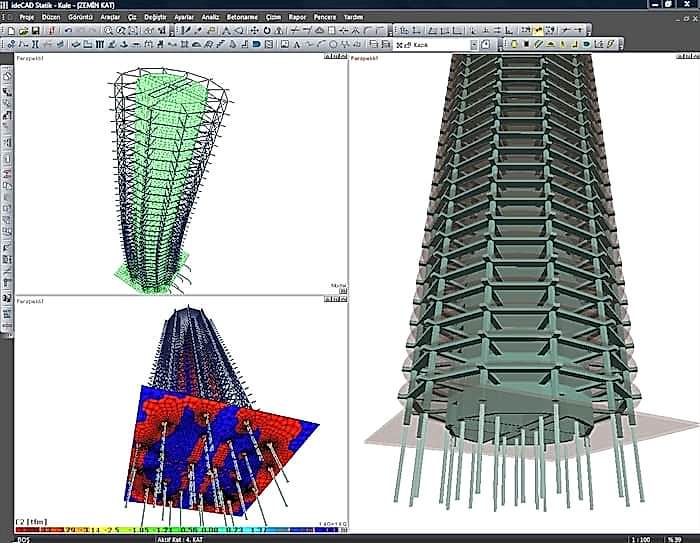The height and width of the screenshot is (543, 700).
Task: Select the magnifier zoom tool icon
Action: [107, 32]
